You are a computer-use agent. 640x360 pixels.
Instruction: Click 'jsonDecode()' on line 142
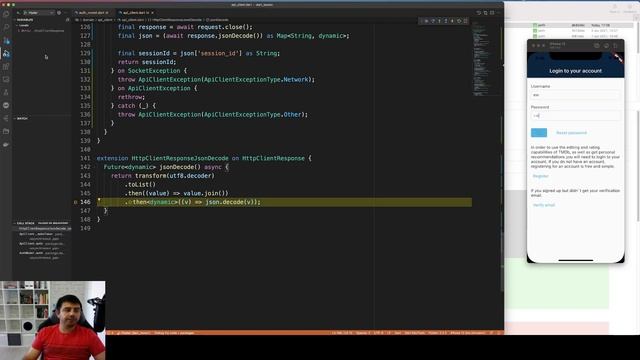pyautogui.click(x=180, y=167)
